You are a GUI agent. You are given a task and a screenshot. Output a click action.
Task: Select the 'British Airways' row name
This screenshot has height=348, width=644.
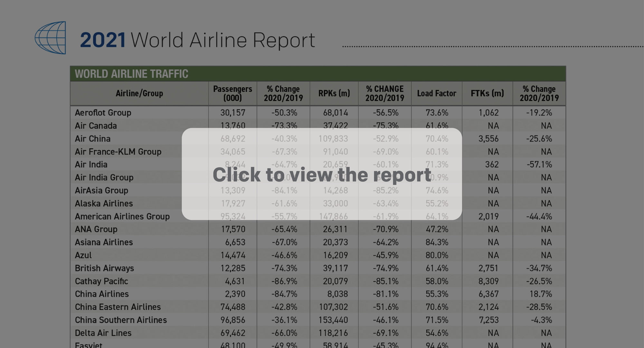click(104, 268)
